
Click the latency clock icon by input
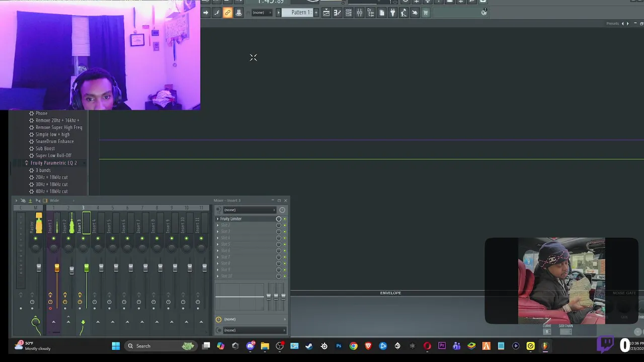[282, 210]
